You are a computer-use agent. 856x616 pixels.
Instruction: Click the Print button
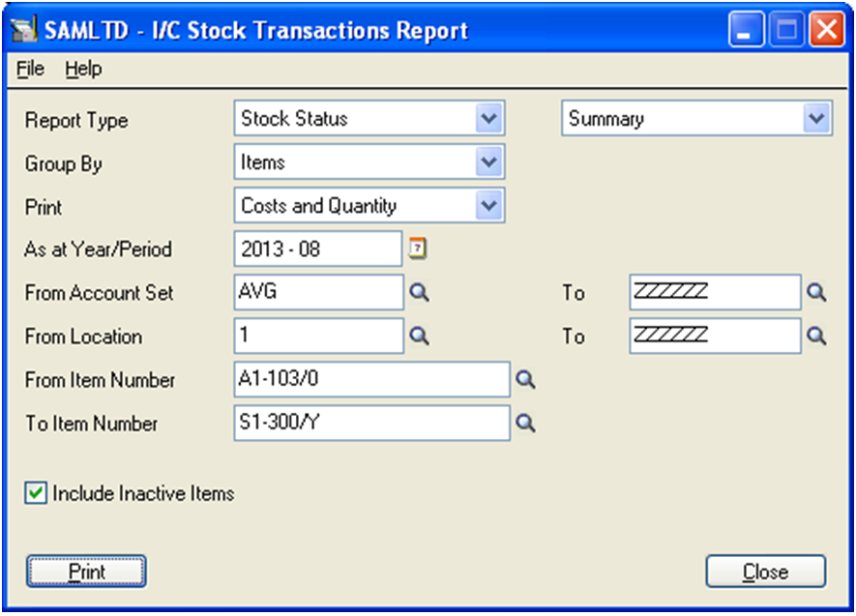pyautogui.click(x=86, y=572)
